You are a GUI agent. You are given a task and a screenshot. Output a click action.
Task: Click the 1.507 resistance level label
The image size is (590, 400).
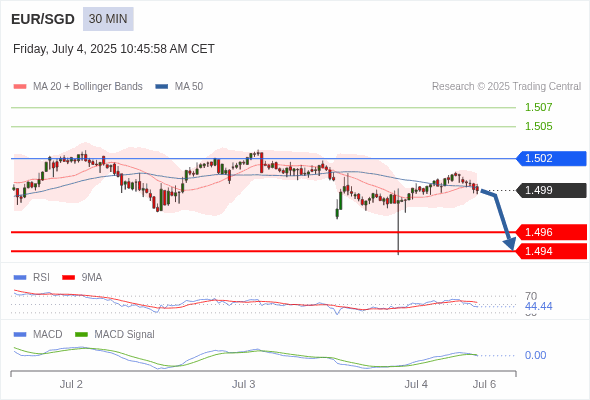(x=538, y=107)
